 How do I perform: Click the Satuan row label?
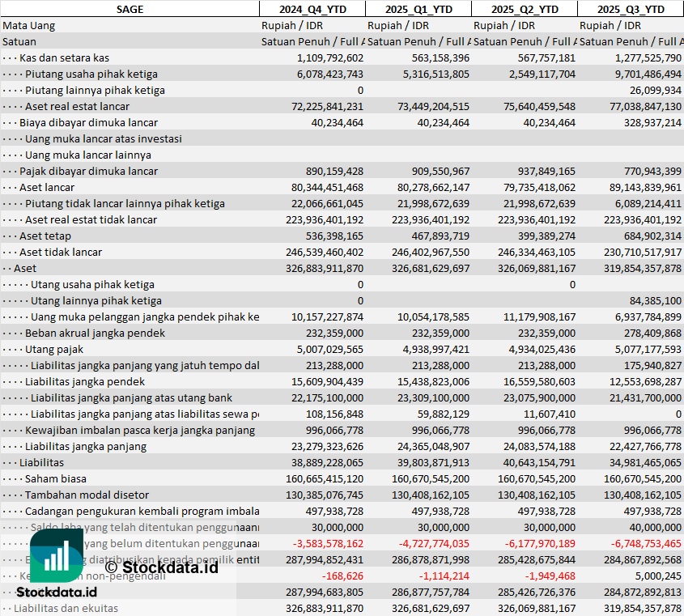(x=19, y=41)
